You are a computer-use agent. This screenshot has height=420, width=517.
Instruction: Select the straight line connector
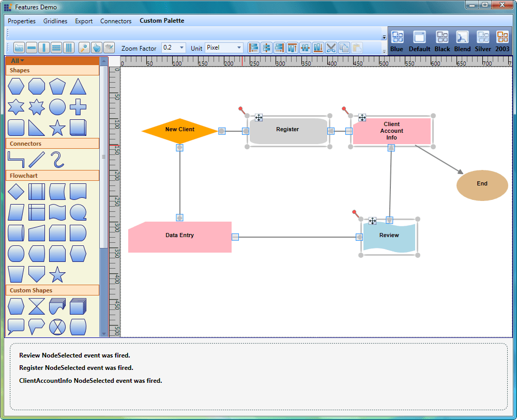(x=36, y=160)
